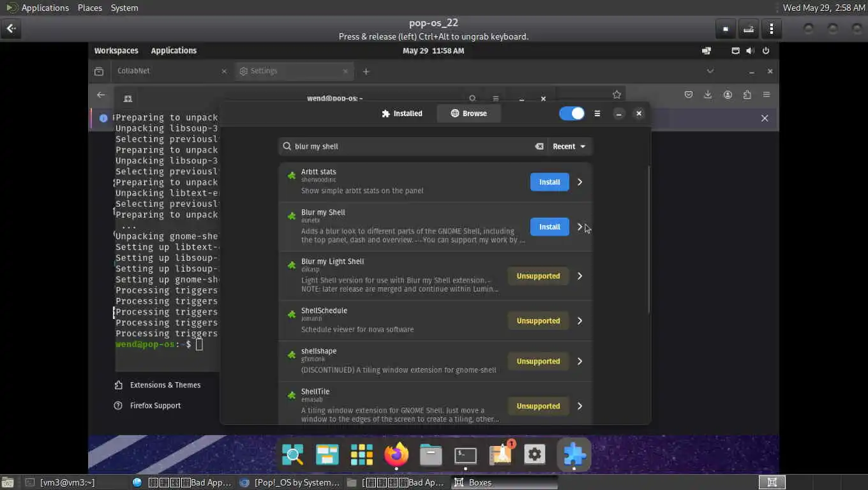Dismiss the Firefox notification bar
Image resolution: width=868 pixels, height=490 pixels.
[765, 118]
